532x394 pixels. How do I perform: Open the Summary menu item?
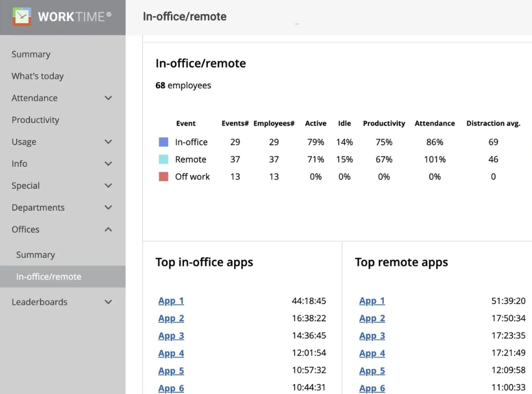(x=31, y=54)
